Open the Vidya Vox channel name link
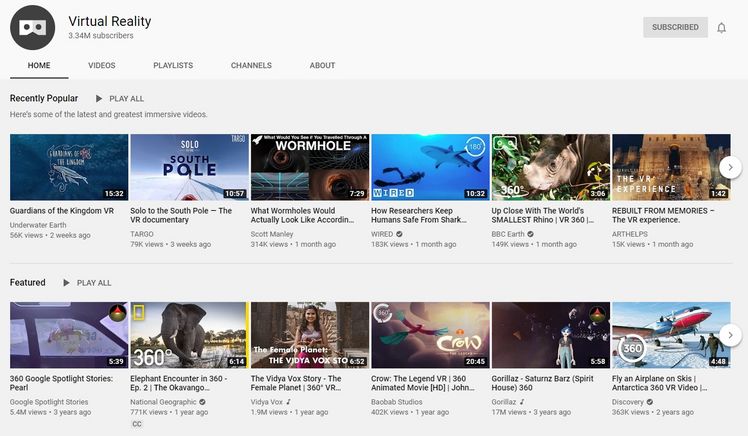 pos(267,402)
